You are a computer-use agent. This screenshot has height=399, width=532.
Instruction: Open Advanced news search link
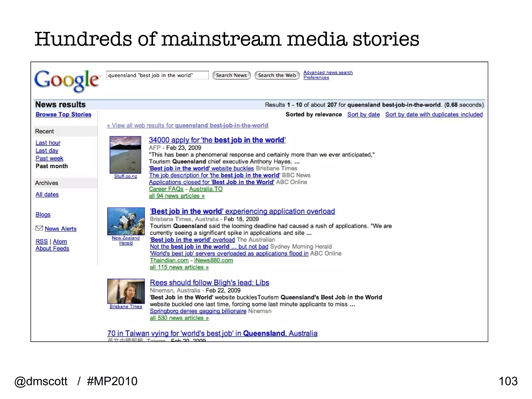(x=328, y=72)
